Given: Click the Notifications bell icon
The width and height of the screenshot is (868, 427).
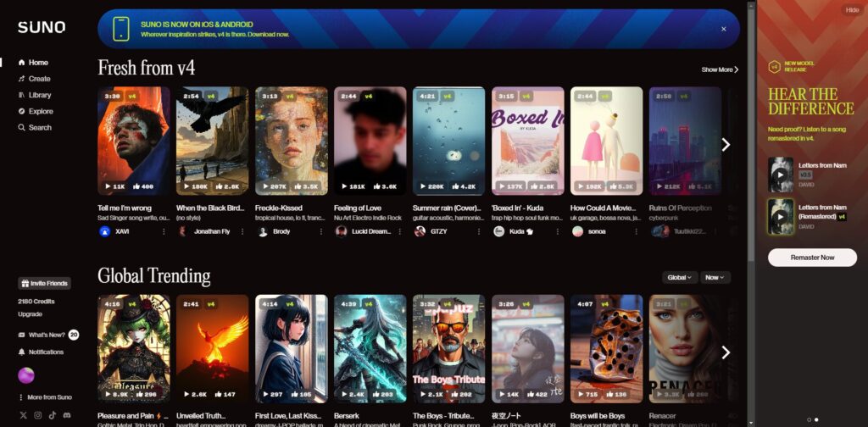Looking at the screenshot, I should click(x=21, y=352).
